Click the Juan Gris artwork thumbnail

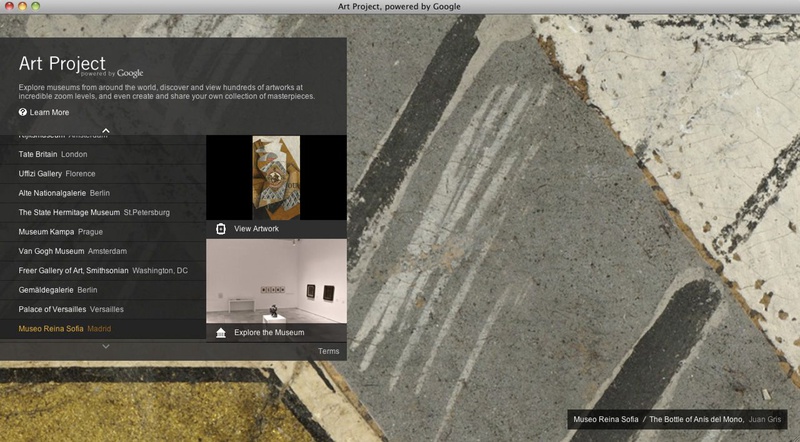click(x=276, y=178)
